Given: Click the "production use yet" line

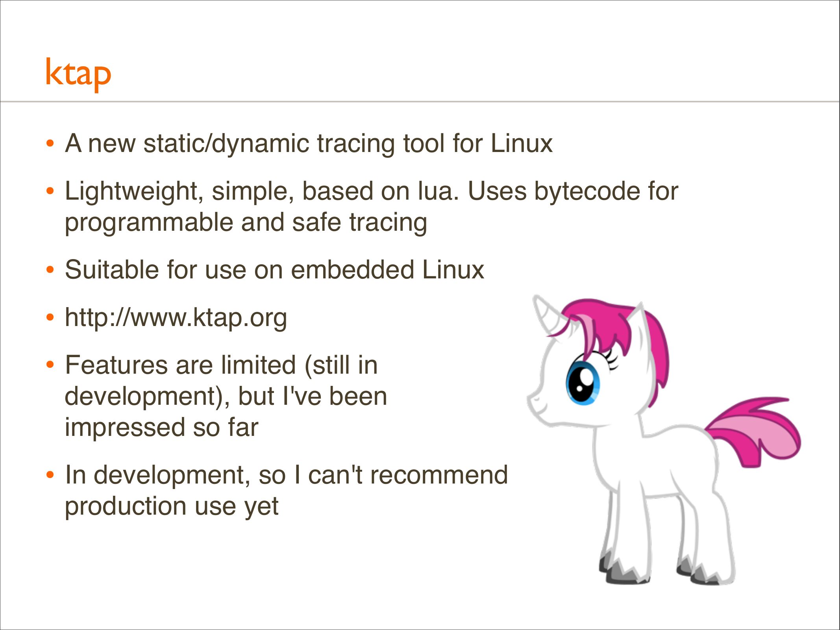Looking at the screenshot, I should tap(172, 506).
